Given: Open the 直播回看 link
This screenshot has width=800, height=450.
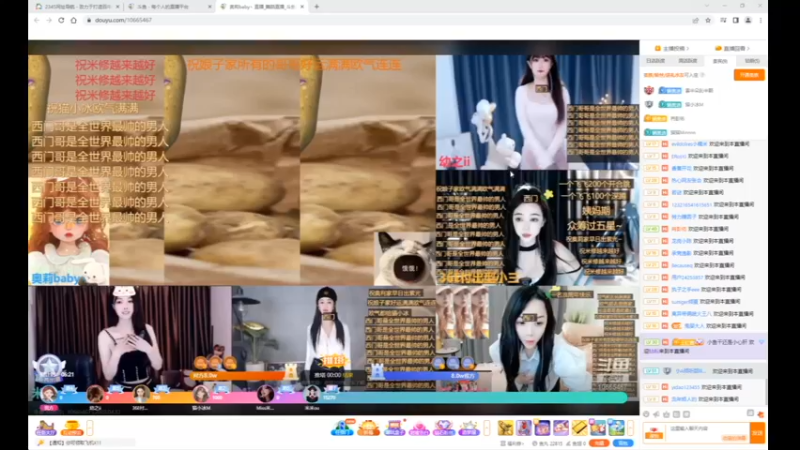Looking at the screenshot, I should (x=733, y=48).
